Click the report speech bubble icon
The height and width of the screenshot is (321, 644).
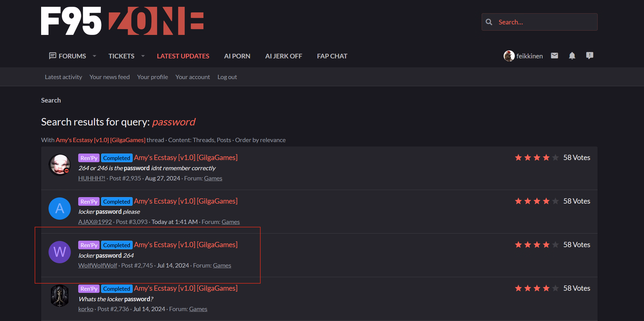[x=590, y=56]
